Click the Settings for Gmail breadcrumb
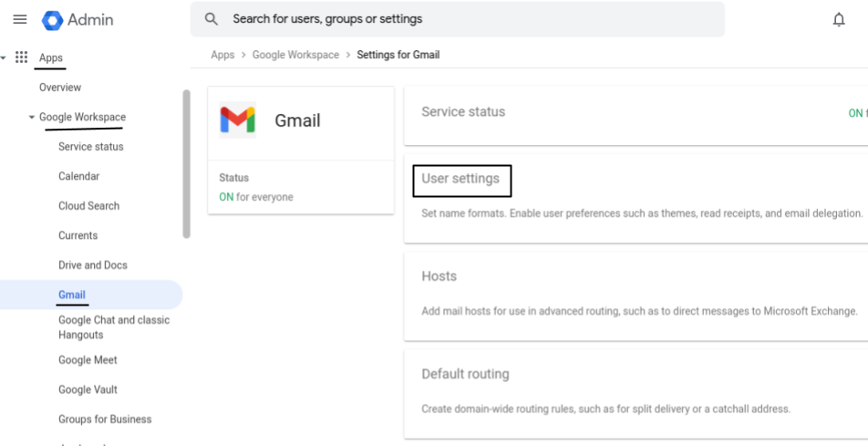868x446 pixels. [398, 55]
